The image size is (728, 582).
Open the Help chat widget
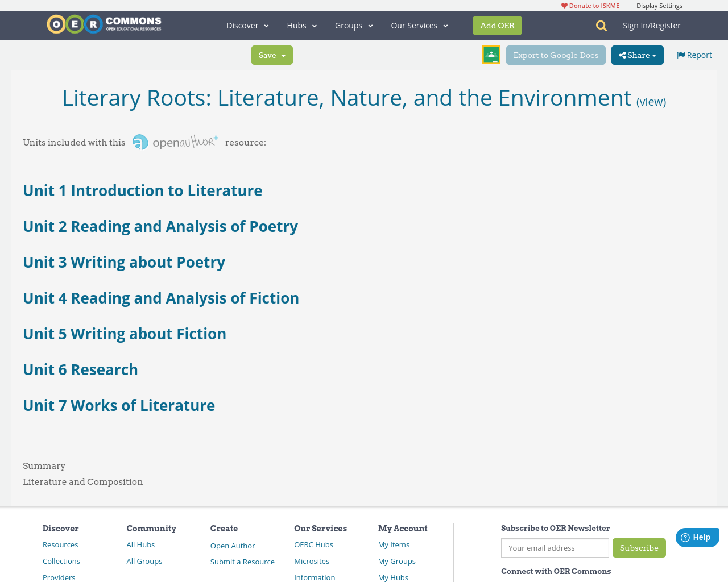(696, 536)
